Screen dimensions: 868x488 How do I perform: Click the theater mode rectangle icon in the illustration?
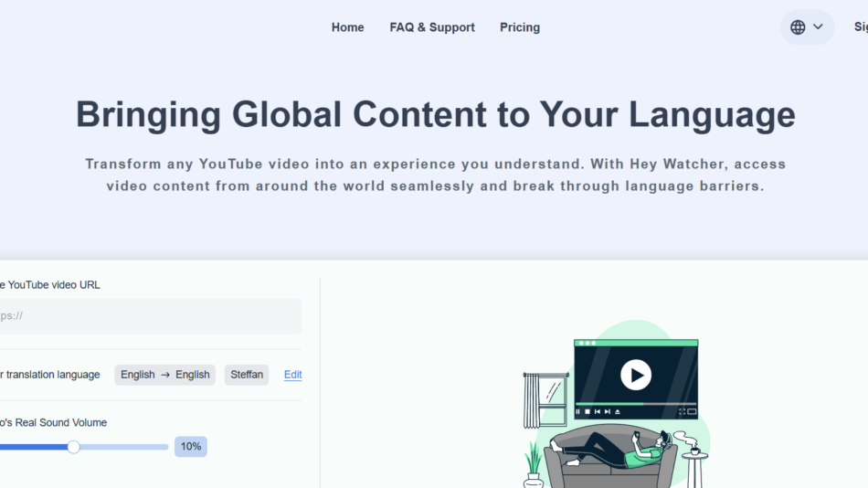click(x=692, y=412)
